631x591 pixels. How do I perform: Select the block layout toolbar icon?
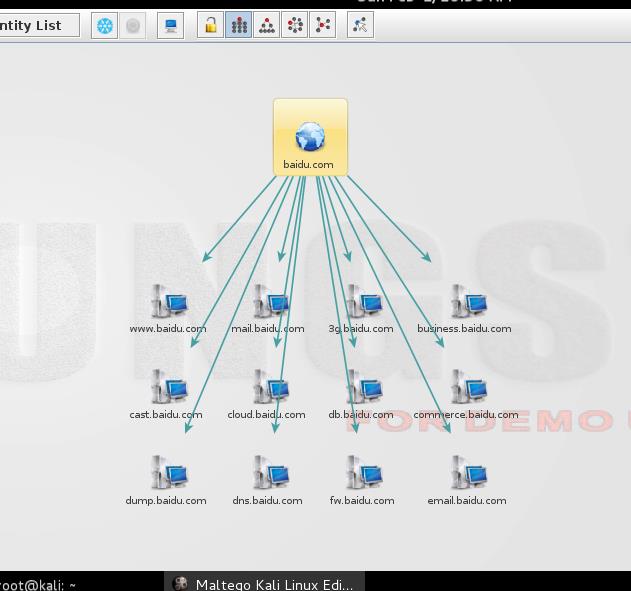[239, 25]
